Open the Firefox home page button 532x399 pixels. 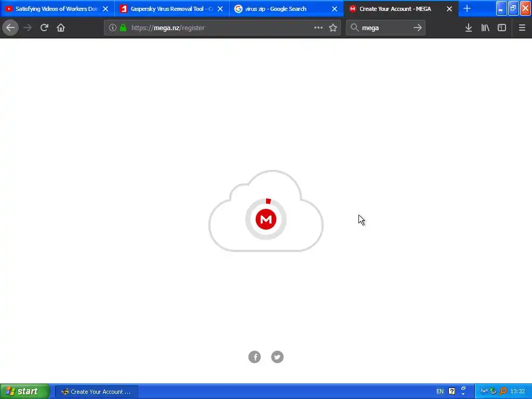pos(61,28)
